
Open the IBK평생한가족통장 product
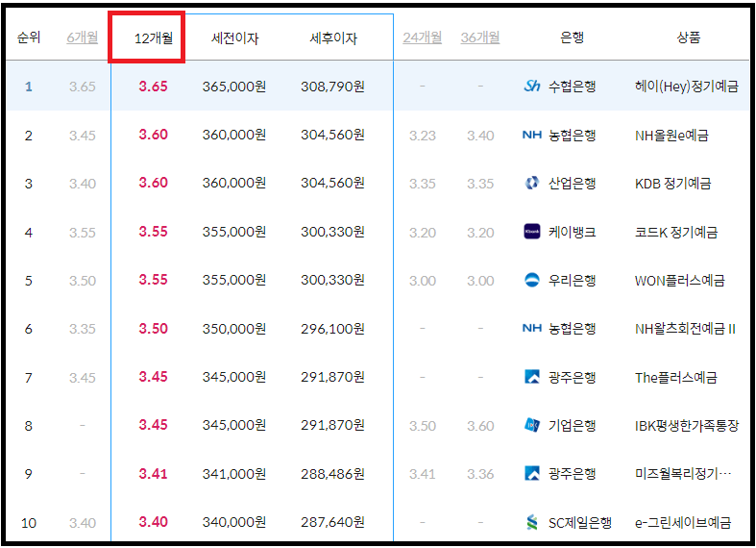687,426
